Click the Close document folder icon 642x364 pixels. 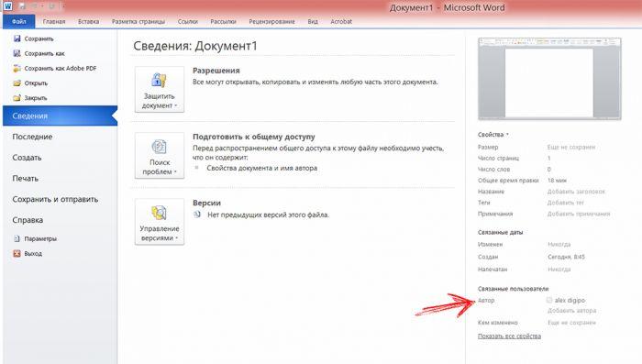tap(17, 98)
